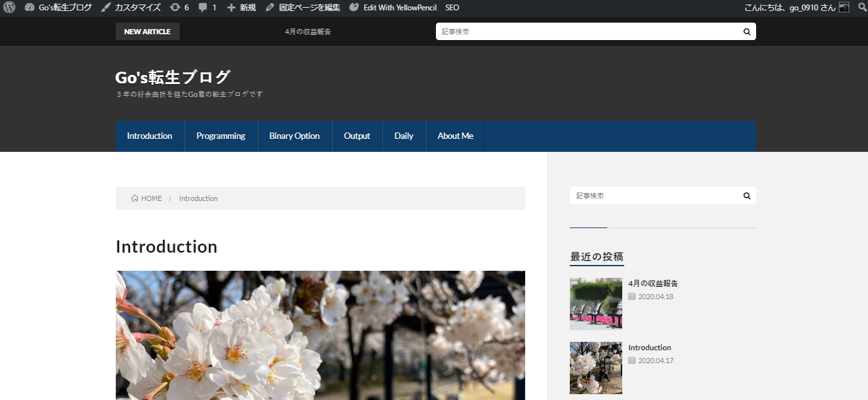
Task: Open sidebar post titled Introduction
Action: (649, 348)
